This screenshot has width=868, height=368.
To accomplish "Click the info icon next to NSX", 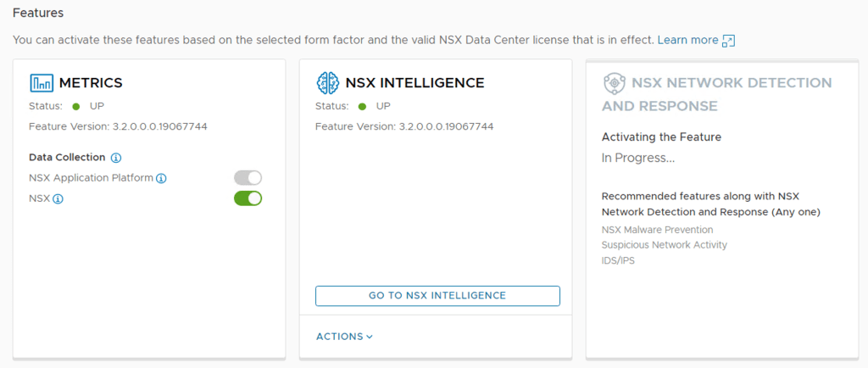I will (x=58, y=199).
